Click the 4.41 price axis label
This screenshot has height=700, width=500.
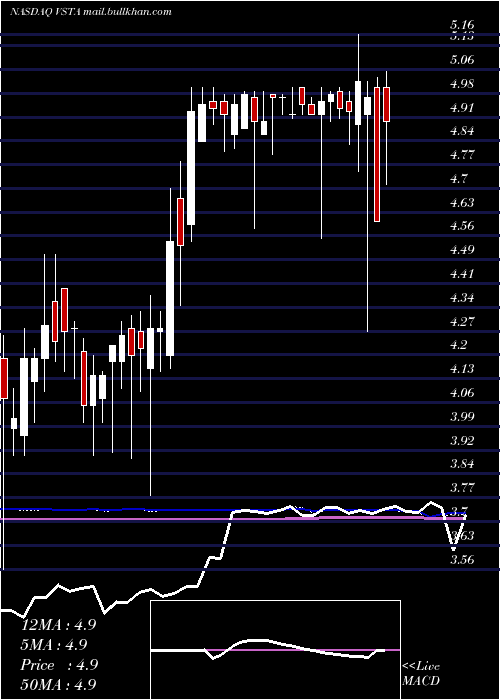[x=462, y=274]
